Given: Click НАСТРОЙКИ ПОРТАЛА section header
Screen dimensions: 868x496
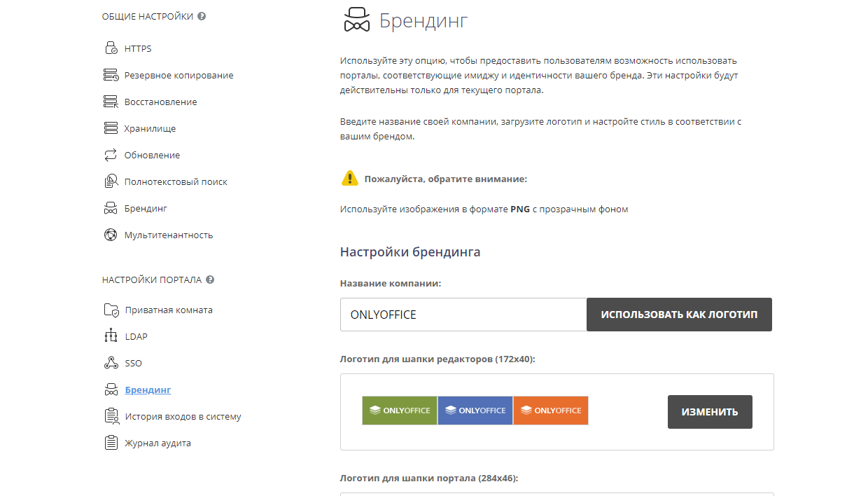Looking at the screenshot, I should (x=152, y=280).
